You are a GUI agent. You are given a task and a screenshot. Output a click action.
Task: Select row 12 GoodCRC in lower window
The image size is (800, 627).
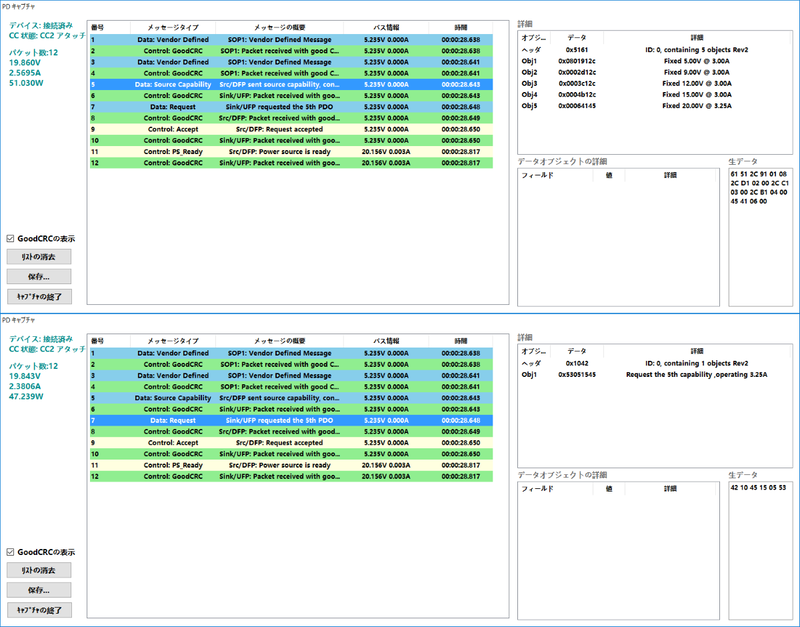coord(291,476)
